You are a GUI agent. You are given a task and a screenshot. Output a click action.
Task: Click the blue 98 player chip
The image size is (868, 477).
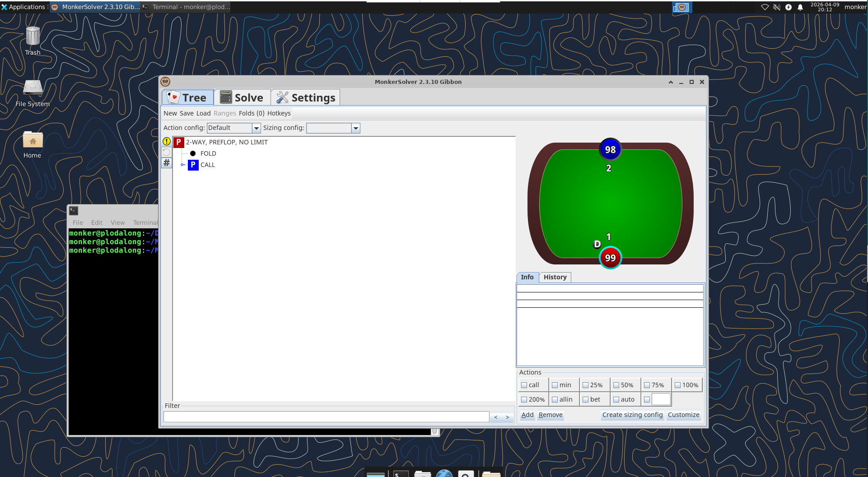610,149
